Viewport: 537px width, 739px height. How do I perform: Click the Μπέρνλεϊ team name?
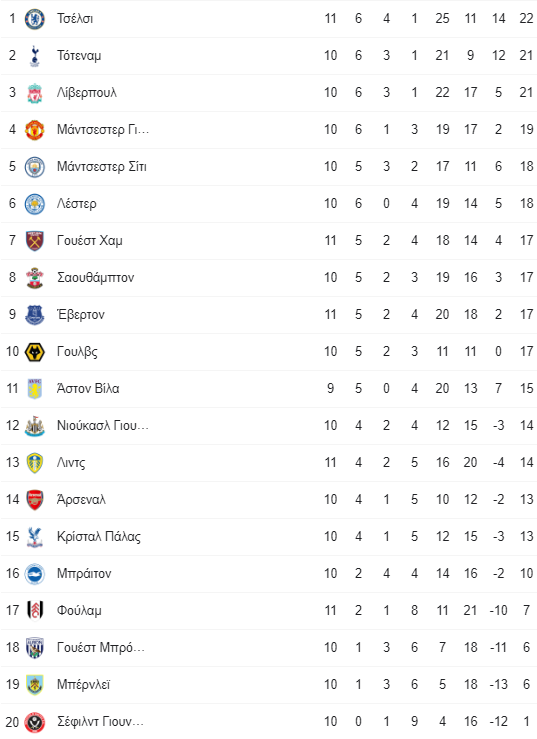[83, 685]
